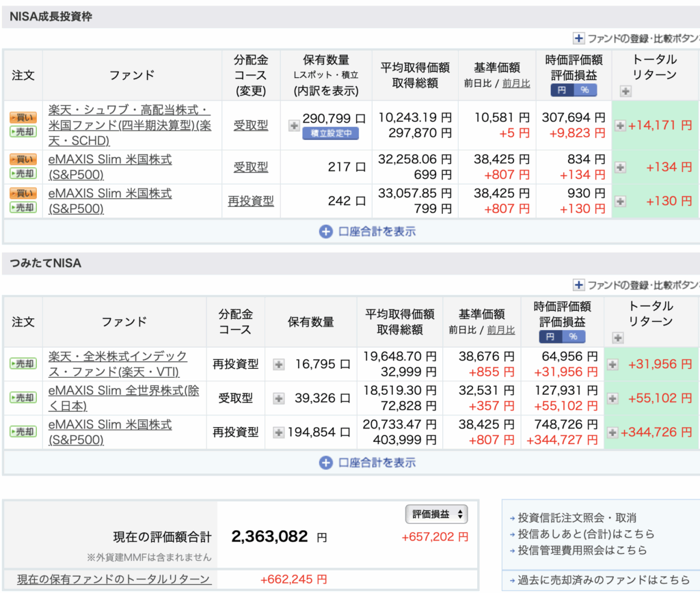The width and height of the screenshot is (700, 593).
Task: Expand 口座合計を表示 under NISA成長投資枠
Action: click(x=368, y=231)
